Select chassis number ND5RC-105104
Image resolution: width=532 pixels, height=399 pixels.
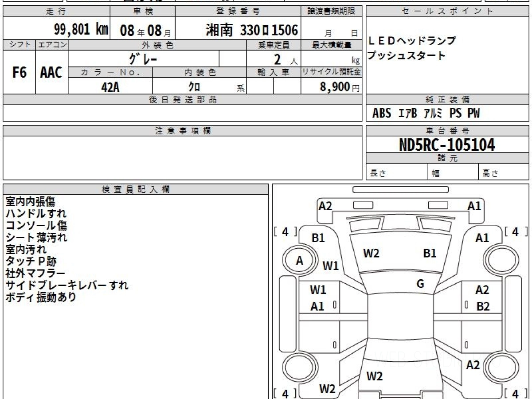[x=447, y=145]
